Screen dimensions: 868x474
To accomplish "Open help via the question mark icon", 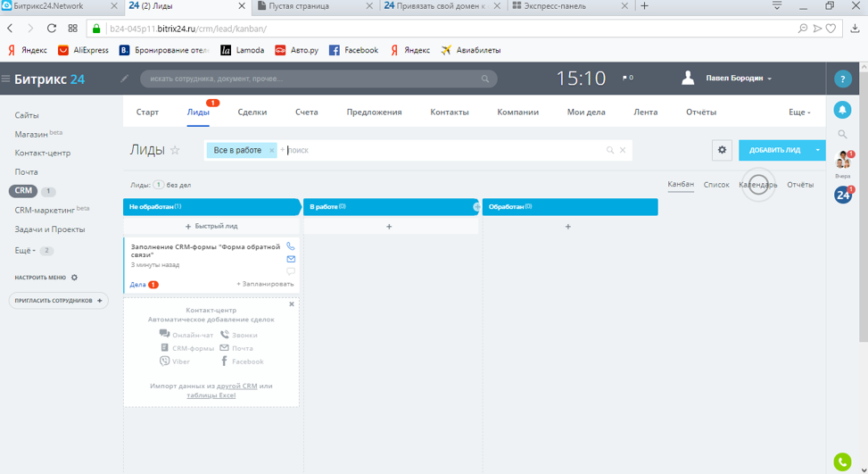I will (x=842, y=79).
